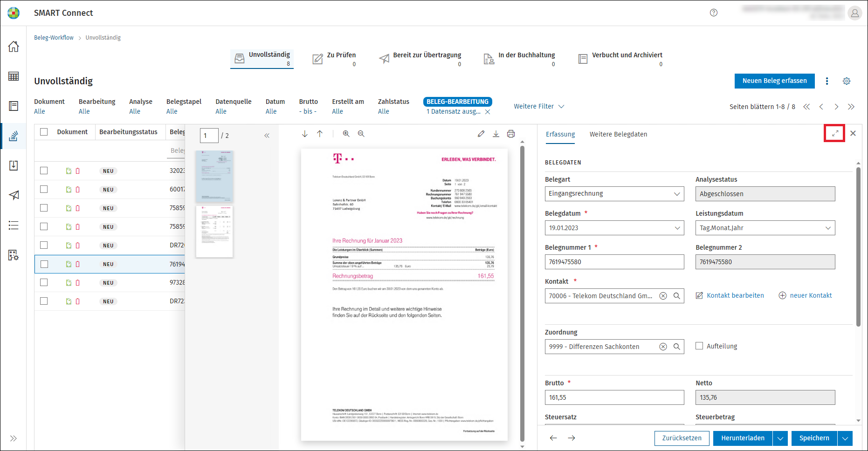Open Speichern dropdown arrow
Viewport: 868px width, 451px height.
point(845,438)
